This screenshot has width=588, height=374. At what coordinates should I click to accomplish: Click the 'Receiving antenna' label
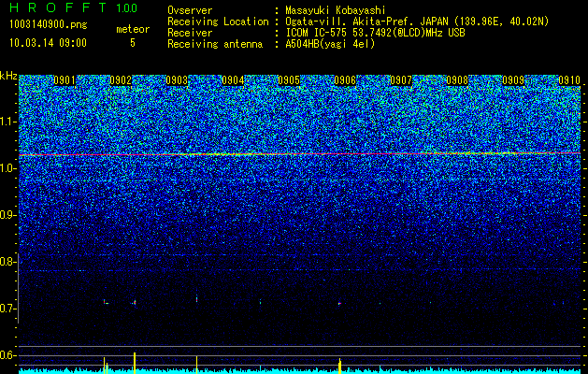(215, 44)
